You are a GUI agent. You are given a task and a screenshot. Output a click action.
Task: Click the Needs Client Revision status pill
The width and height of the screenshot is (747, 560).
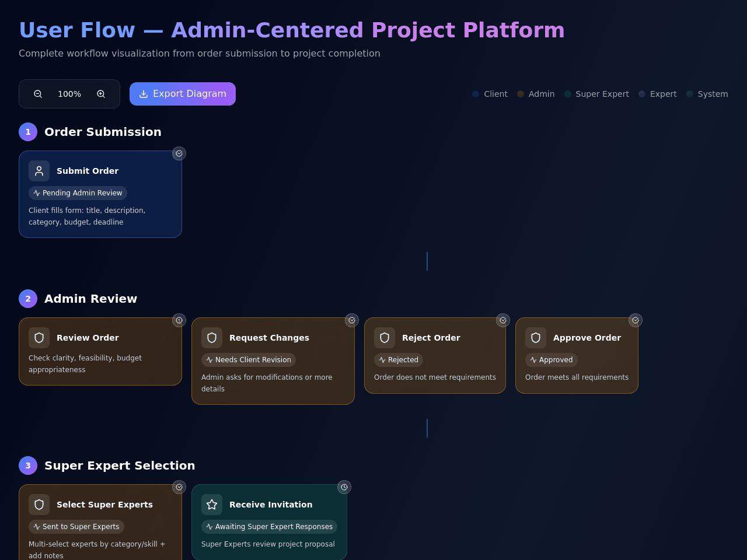(x=249, y=360)
